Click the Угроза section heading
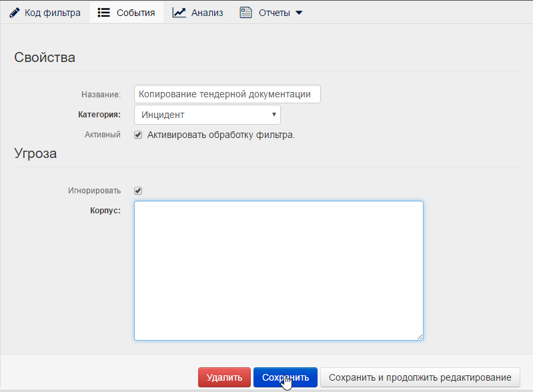The height and width of the screenshot is (392, 533). [35, 153]
